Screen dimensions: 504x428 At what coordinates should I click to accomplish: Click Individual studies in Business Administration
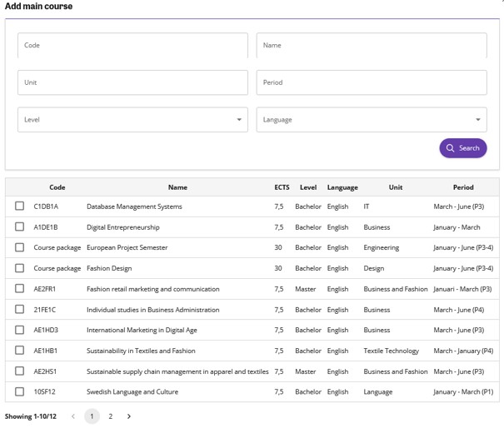point(153,310)
